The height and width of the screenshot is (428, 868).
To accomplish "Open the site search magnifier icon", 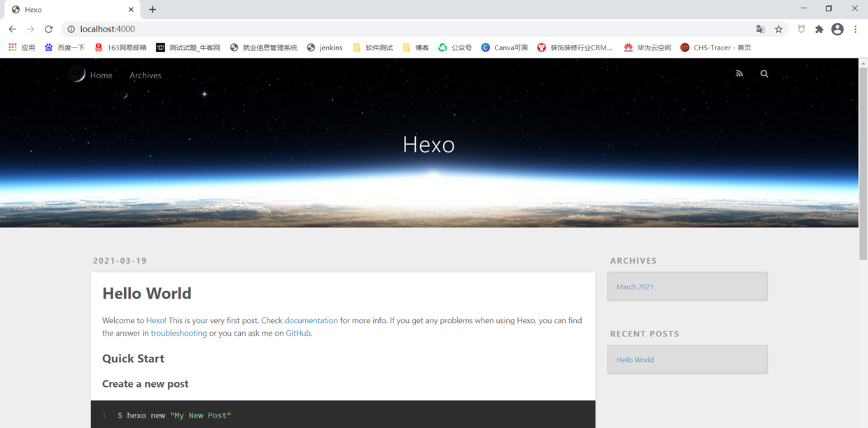I will click(764, 73).
